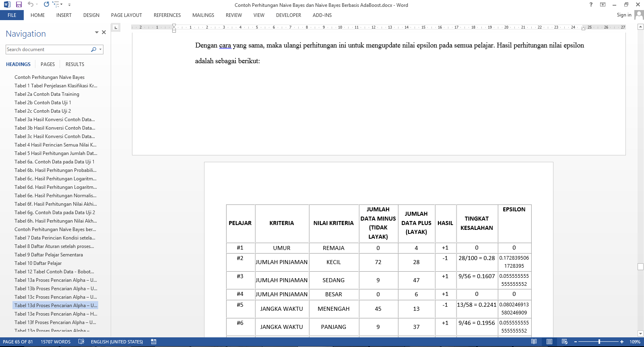
Task: Expand the search options dropdown arrow
Action: click(x=100, y=50)
